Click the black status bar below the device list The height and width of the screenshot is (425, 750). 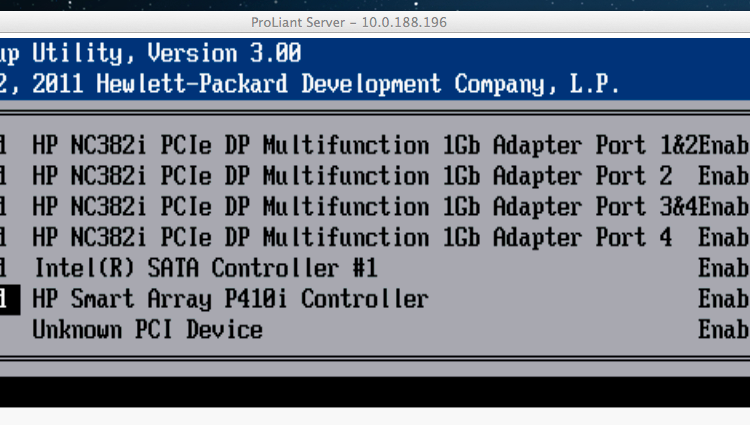[x=375, y=391]
